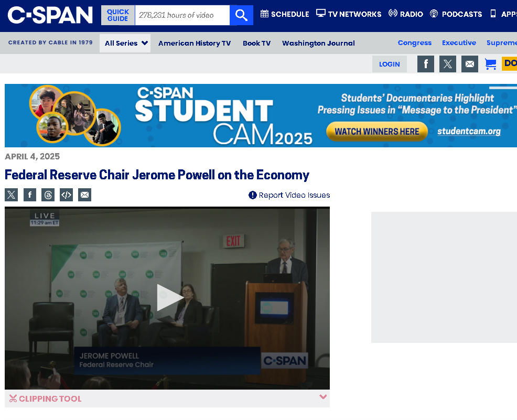
Task: Open the Schedule page
Action: pyautogui.click(x=285, y=14)
